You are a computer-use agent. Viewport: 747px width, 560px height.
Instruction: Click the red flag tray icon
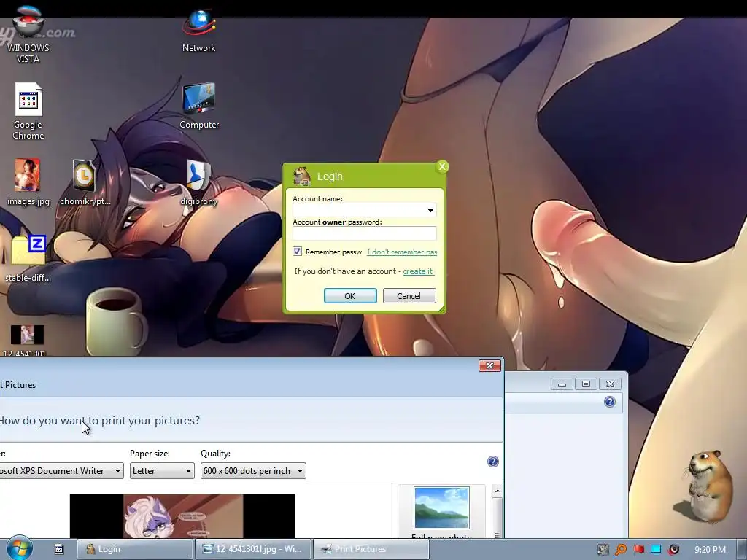click(639, 550)
